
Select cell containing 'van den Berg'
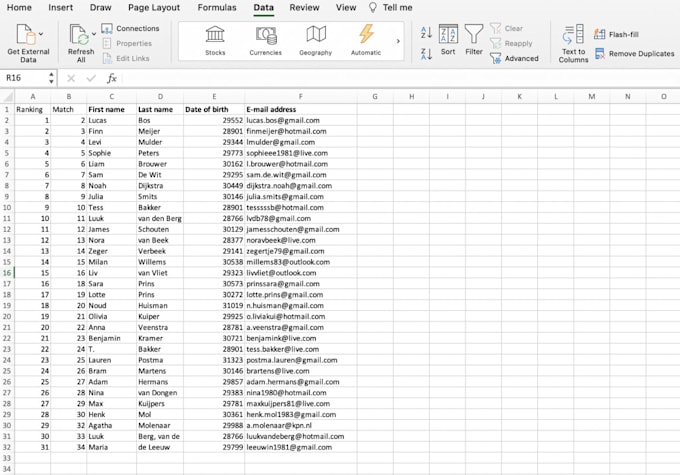coord(160,219)
